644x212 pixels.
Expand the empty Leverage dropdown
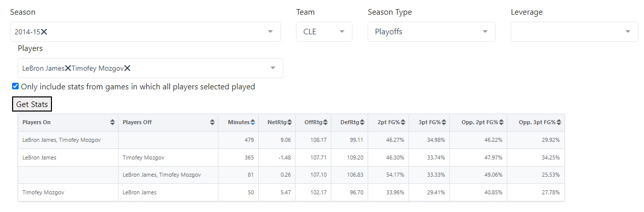[x=628, y=32]
